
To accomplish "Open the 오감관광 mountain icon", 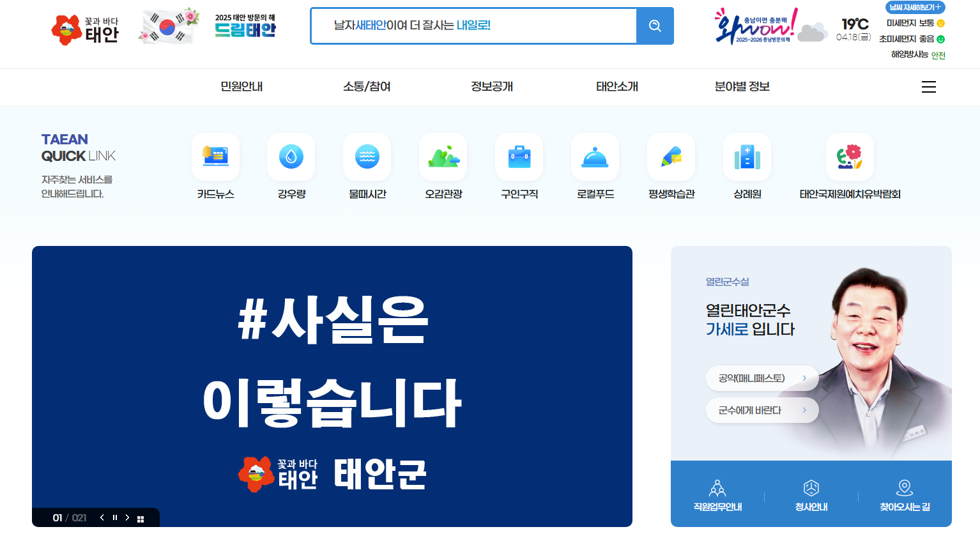I will click(x=443, y=157).
